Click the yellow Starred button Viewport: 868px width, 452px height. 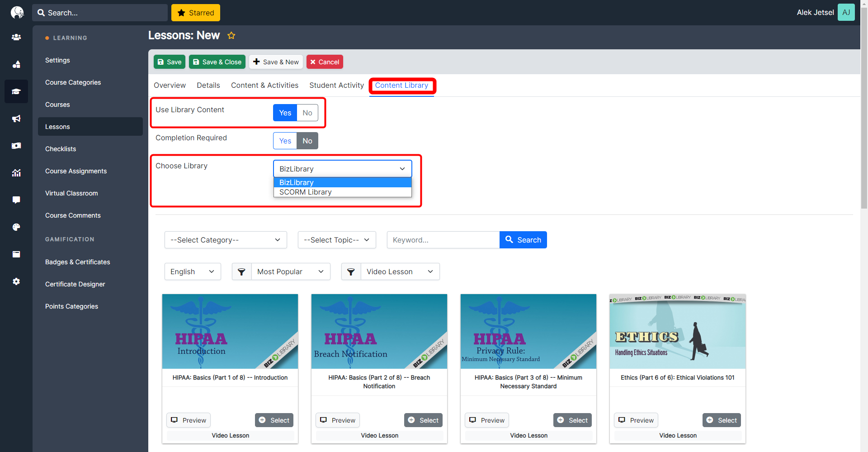[x=196, y=13]
